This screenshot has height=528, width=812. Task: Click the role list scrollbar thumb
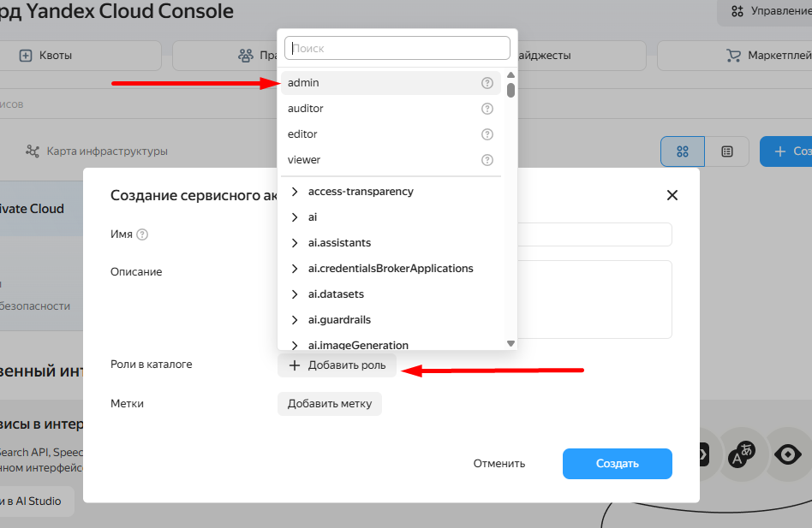click(511, 90)
